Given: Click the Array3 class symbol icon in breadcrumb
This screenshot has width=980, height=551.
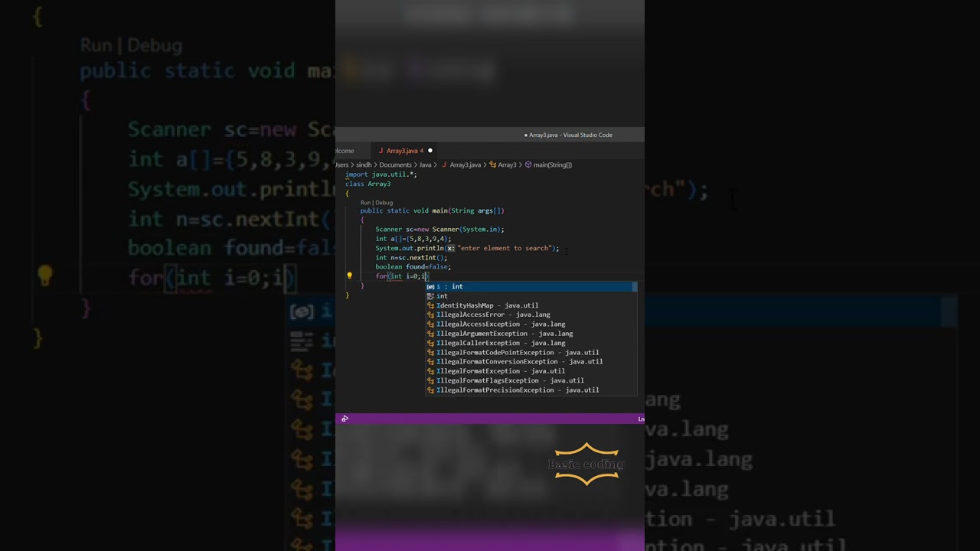Looking at the screenshot, I should 493,165.
